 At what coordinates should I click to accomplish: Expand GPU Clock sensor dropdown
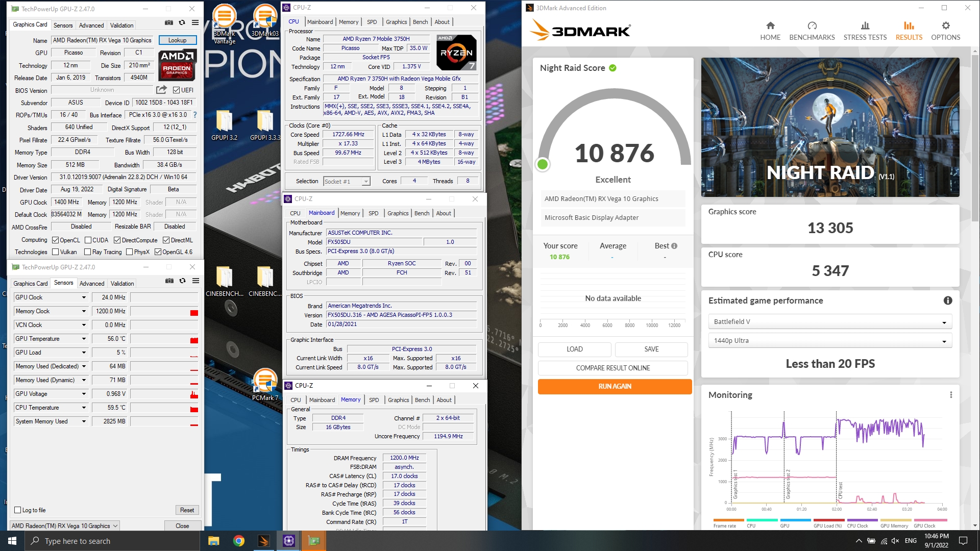pos(84,297)
